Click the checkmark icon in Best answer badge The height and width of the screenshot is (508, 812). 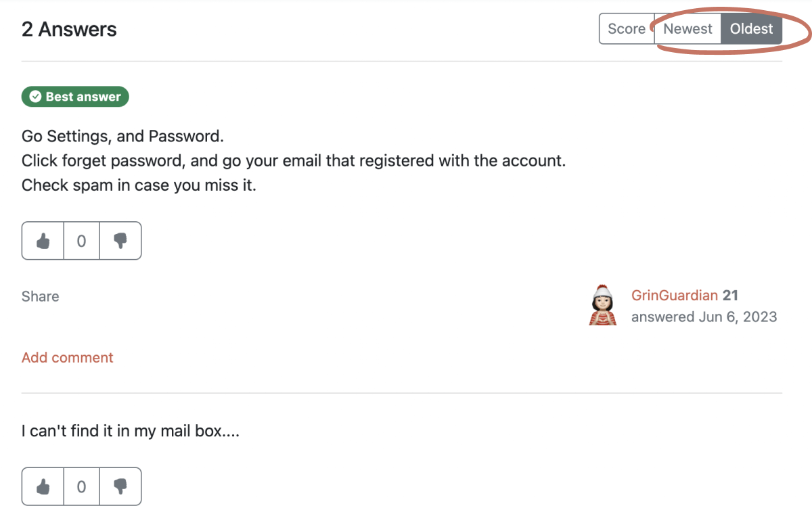coord(36,97)
